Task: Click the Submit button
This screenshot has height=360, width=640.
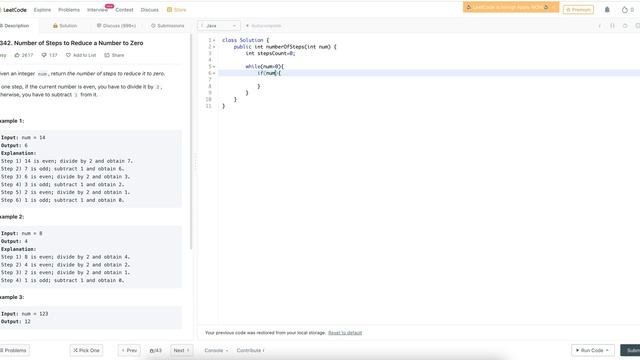Action: pos(631,350)
